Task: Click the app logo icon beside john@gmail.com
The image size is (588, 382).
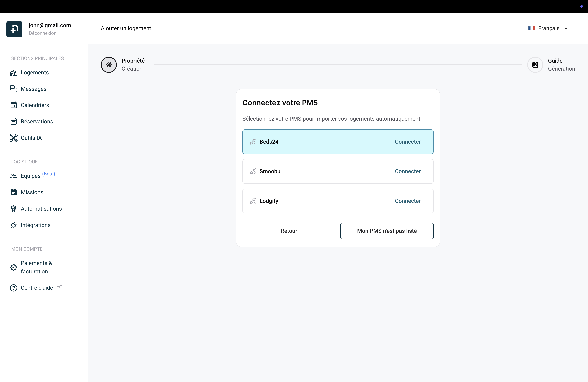Action: pyautogui.click(x=14, y=29)
